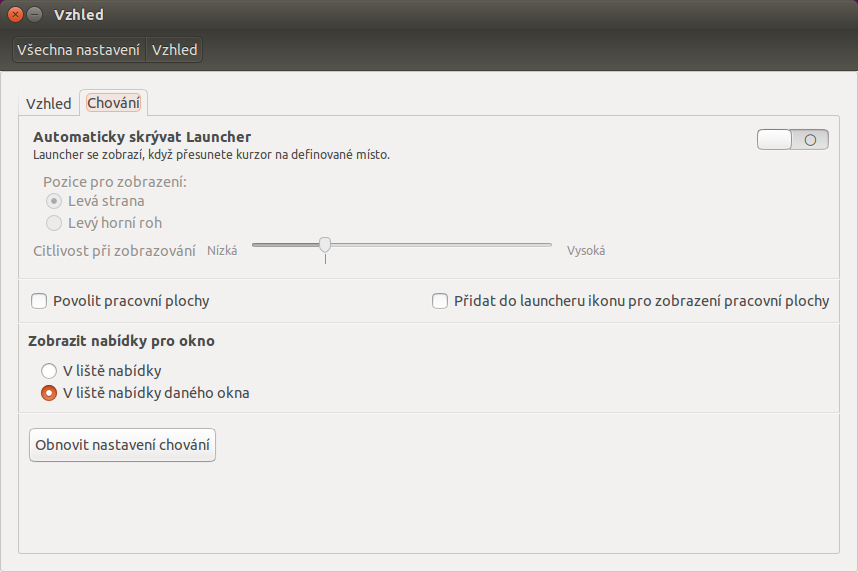Toggle the Automaticky skrývat Launcher switch
858x572 pixels.
[792, 140]
